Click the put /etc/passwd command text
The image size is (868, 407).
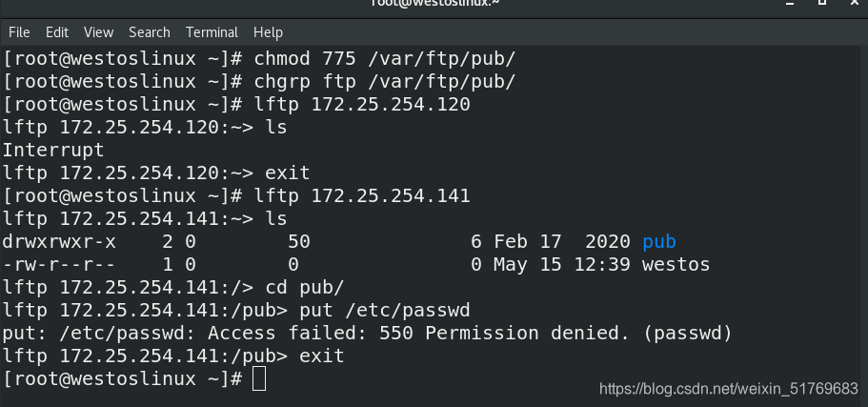coord(385,310)
